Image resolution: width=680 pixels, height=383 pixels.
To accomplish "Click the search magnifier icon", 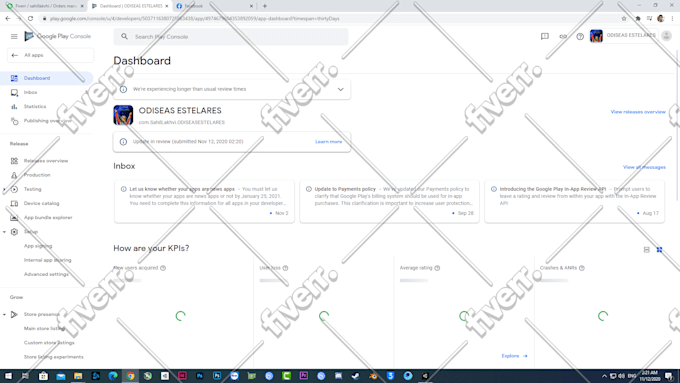I will coord(124,37).
